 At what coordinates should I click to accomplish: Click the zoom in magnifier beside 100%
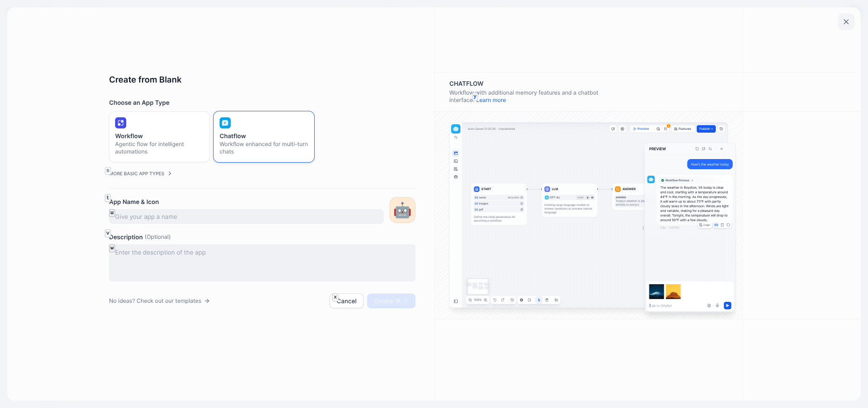click(486, 300)
